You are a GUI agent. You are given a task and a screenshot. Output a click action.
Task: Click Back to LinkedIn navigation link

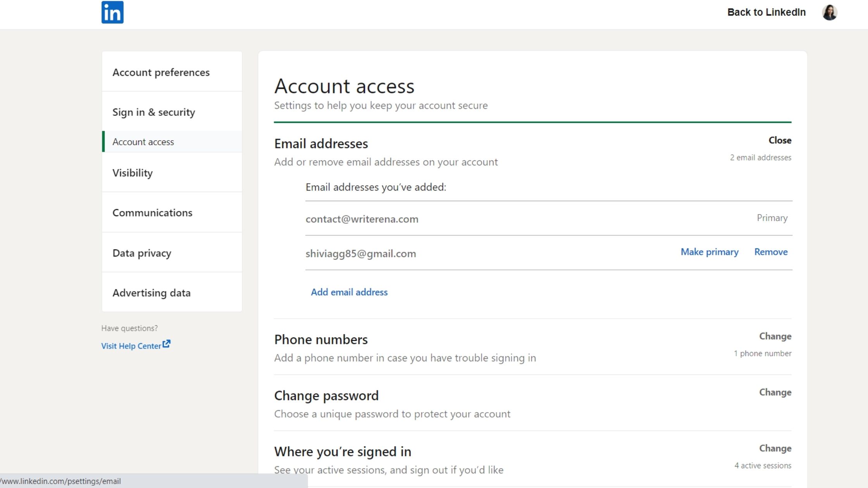tap(766, 12)
